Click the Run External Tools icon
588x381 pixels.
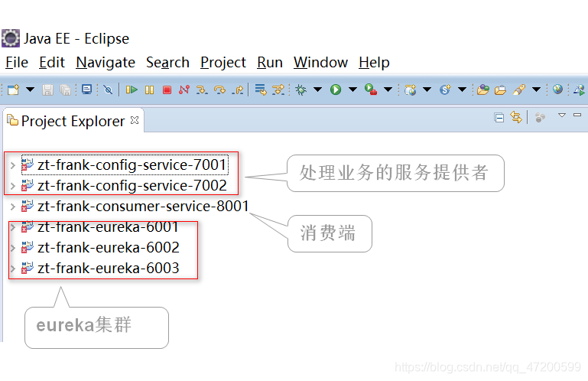[x=371, y=90]
